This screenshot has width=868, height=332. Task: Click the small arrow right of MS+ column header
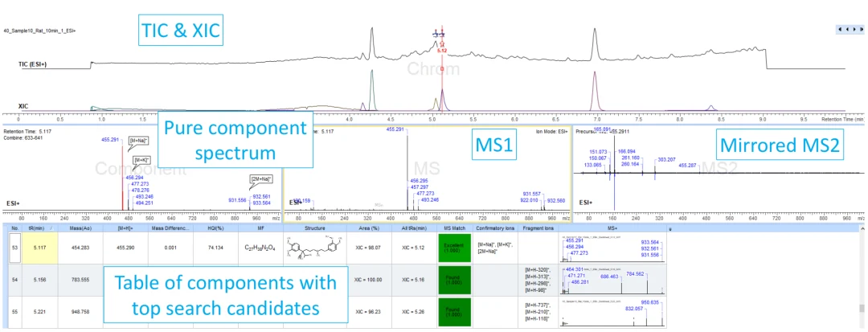[x=671, y=228]
